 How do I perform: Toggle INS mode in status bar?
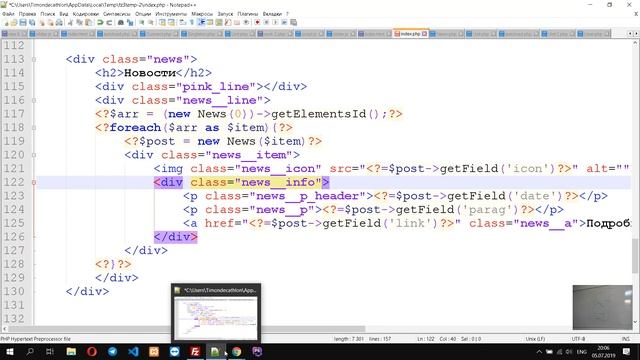(625, 339)
